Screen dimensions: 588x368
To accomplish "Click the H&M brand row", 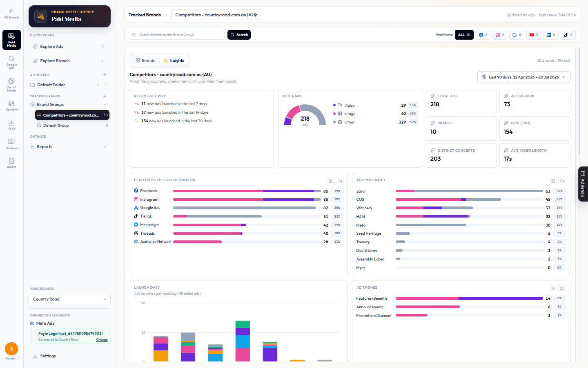I will (461, 217).
